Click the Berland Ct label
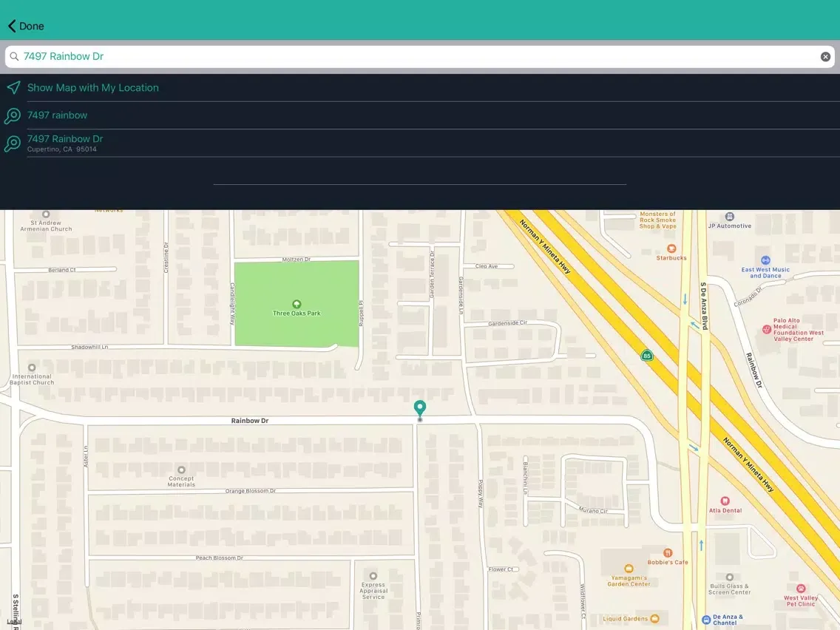 click(61, 270)
